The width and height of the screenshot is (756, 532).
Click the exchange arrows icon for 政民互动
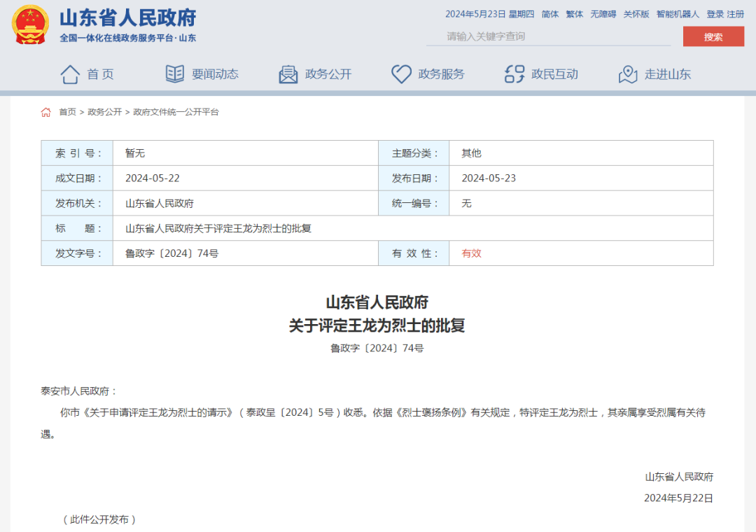pos(514,74)
